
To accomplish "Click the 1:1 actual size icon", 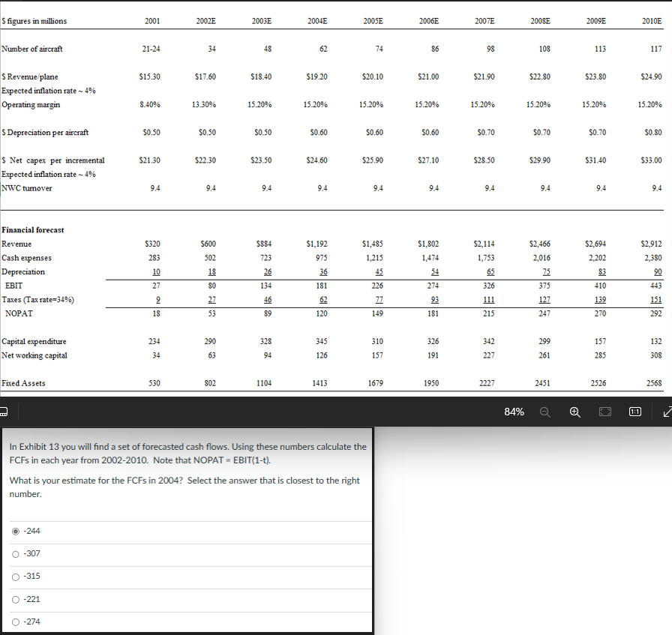I will [634, 412].
